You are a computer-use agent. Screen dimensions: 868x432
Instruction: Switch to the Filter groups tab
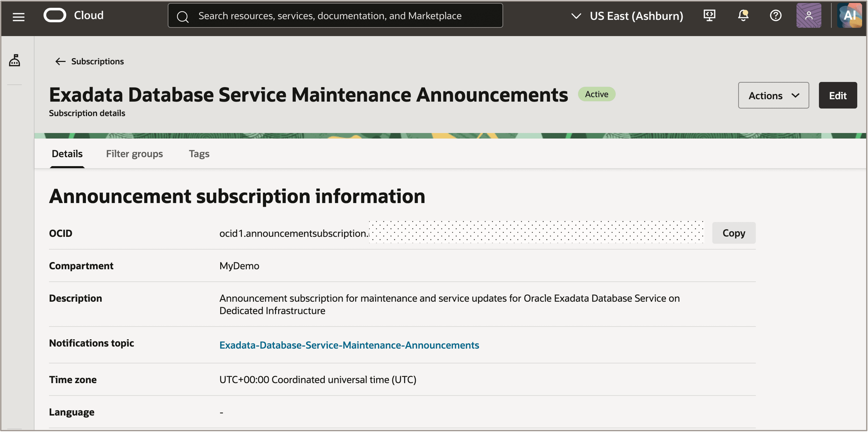[x=134, y=154]
